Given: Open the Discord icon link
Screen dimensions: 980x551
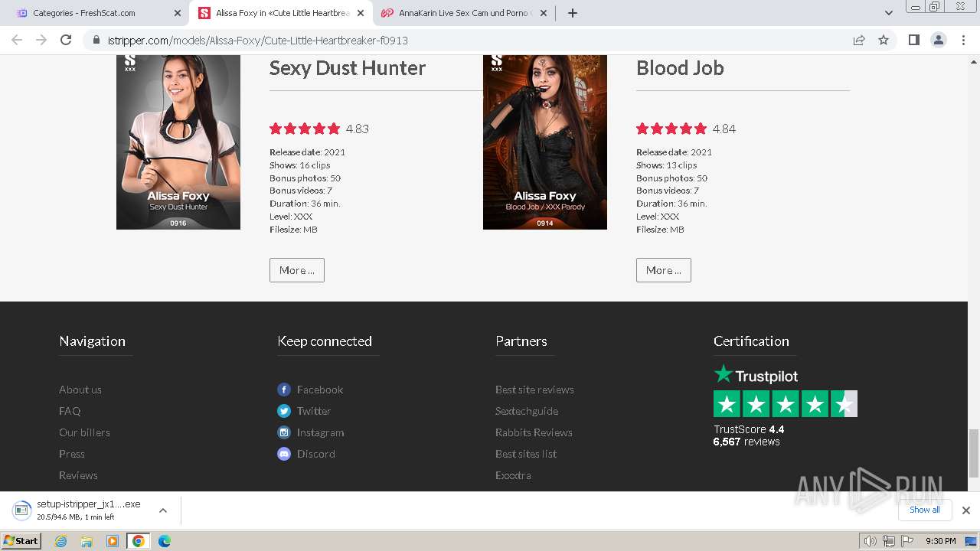Looking at the screenshot, I should 284,454.
